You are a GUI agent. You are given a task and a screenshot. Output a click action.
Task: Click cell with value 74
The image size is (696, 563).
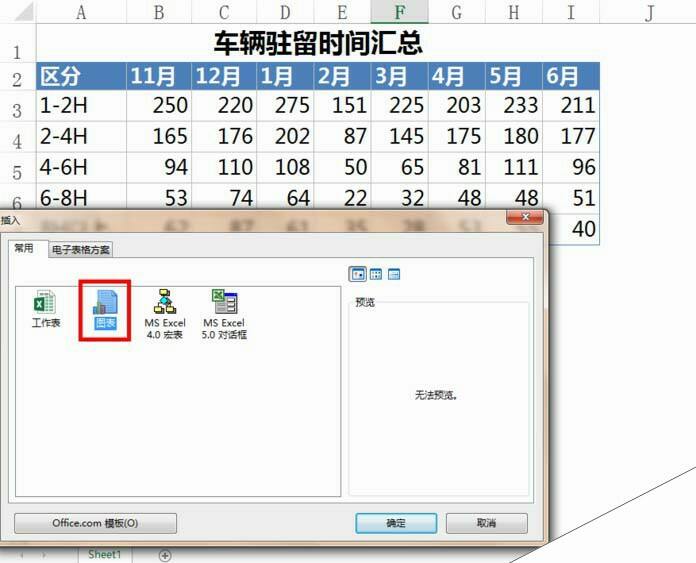click(x=224, y=197)
